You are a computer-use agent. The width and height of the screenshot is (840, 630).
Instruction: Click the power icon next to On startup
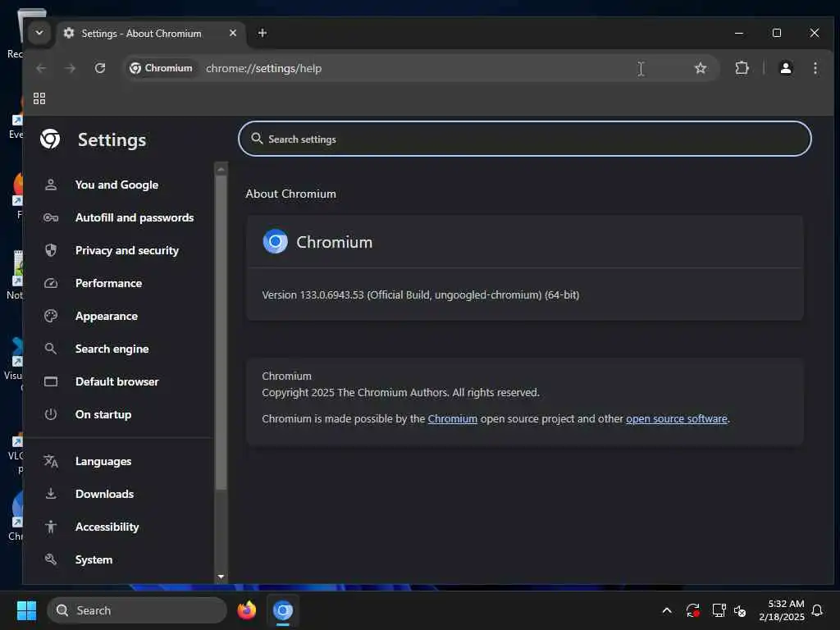tap(51, 414)
